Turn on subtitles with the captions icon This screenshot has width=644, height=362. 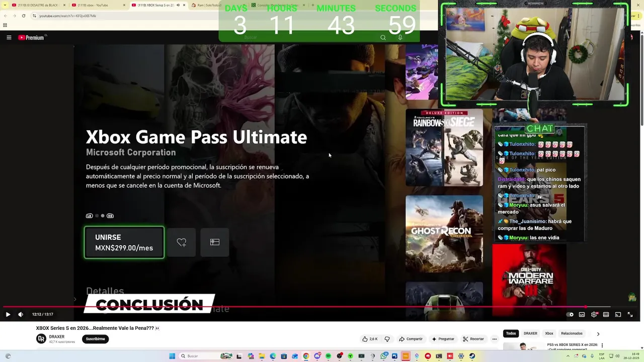tap(582, 314)
